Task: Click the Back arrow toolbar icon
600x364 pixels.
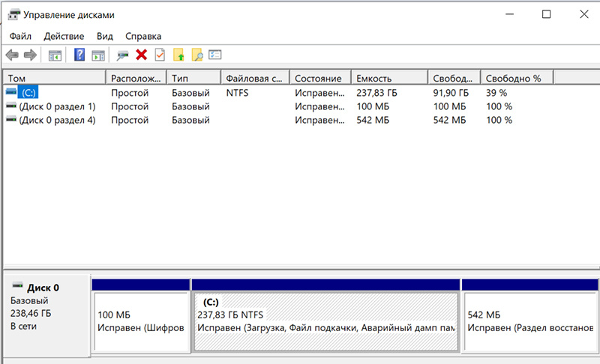Action: pos(12,55)
